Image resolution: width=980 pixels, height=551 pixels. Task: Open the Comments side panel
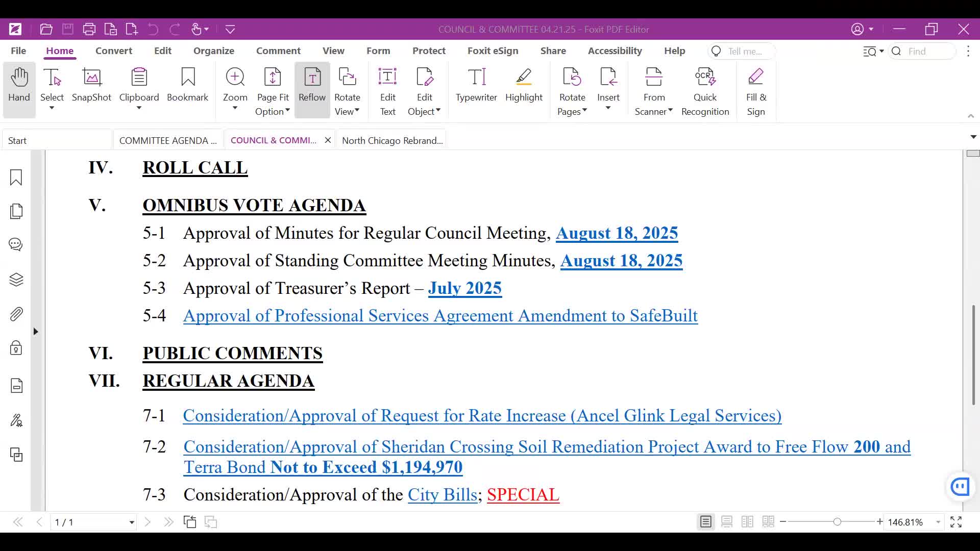(16, 245)
